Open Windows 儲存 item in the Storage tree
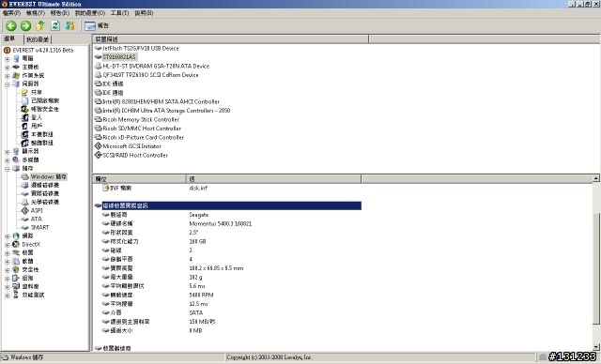This screenshot has width=601, height=364. (48, 176)
